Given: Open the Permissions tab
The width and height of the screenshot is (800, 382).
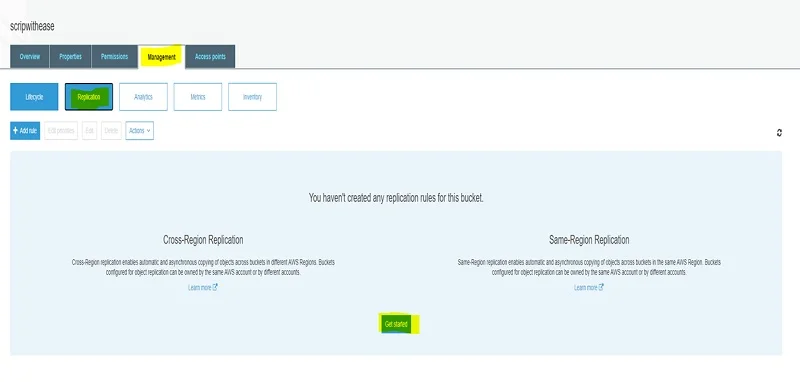Looking at the screenshot, I should [114, 57].
